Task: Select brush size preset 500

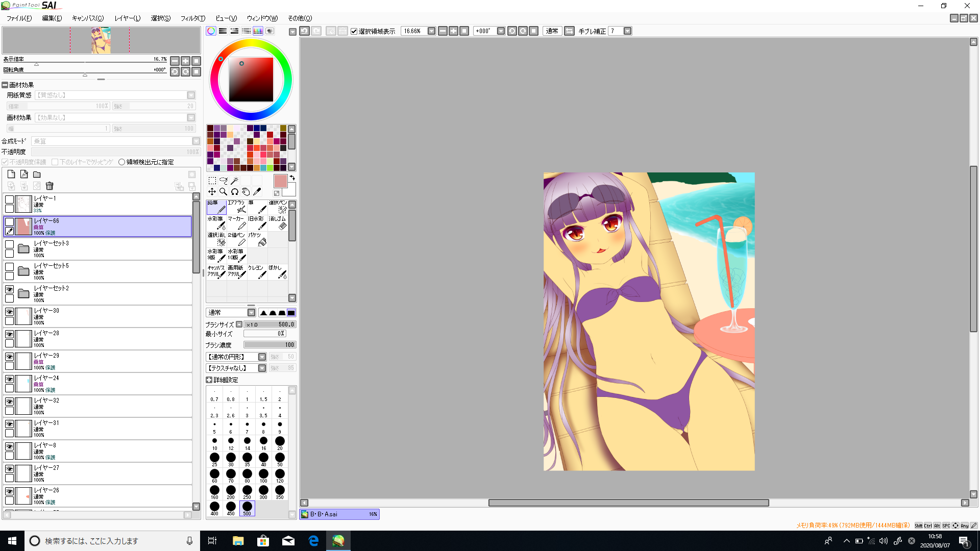Action: click(x=247, y=508)
